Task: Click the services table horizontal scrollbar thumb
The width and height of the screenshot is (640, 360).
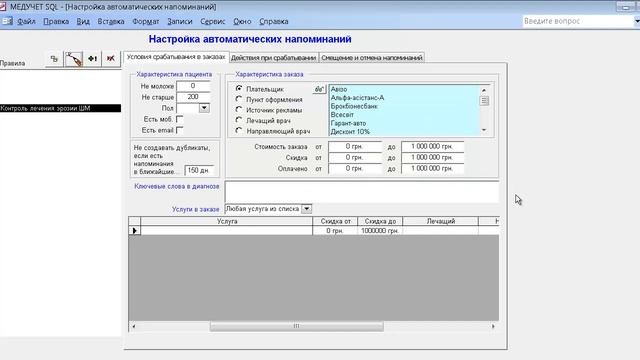Action: coord(297,326)
